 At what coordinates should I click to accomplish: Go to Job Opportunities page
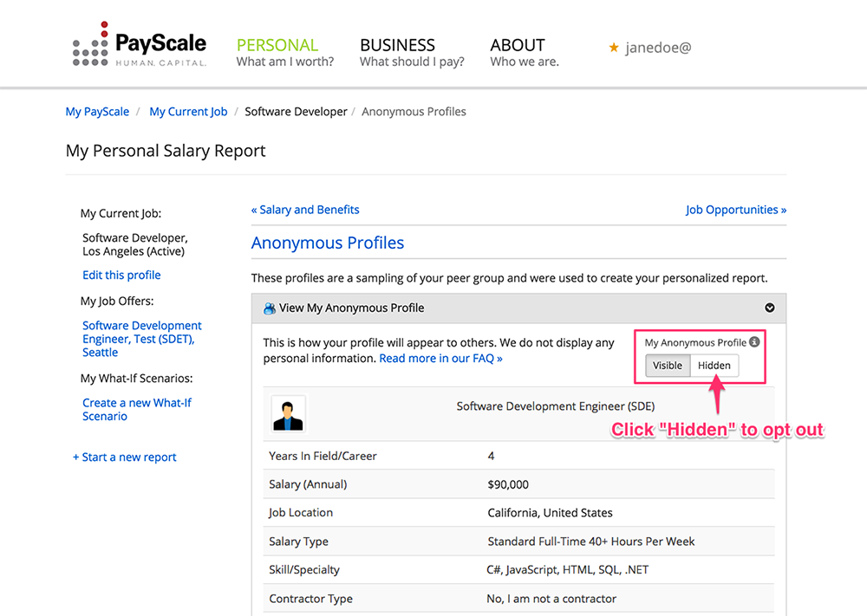[736, 210]
